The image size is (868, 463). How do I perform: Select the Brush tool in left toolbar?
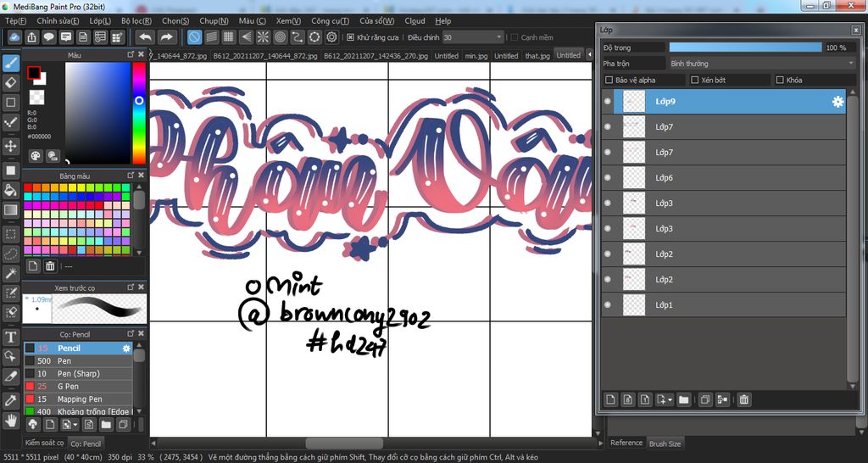pyautogui.click(x=10, y=64)
